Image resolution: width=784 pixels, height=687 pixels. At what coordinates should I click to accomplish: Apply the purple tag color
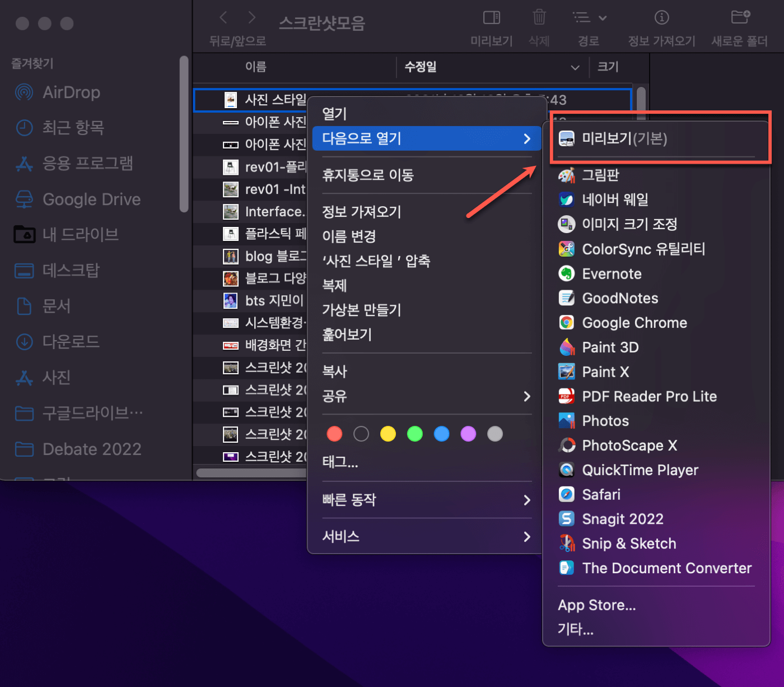point(468,434)
